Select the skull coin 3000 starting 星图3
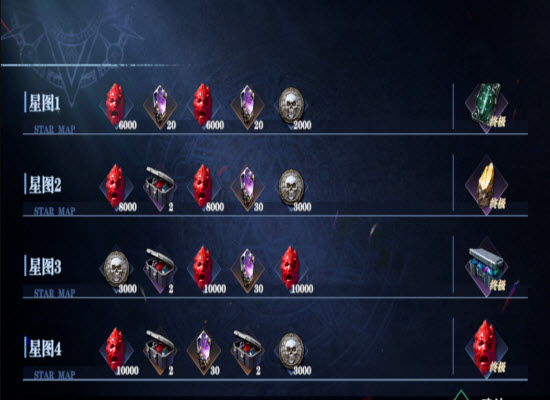Image resolution: width=550 pixels, height=400 pixels. coord(116,269)
